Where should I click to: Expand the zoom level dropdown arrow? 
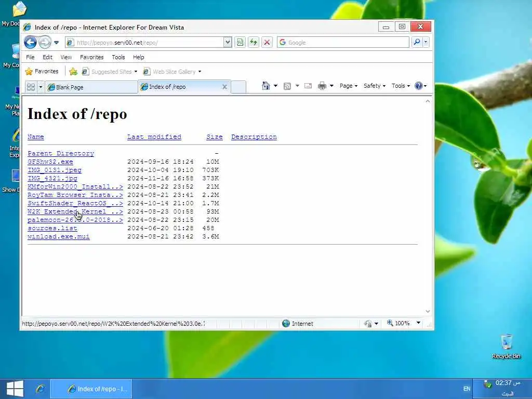pos(419,323)
